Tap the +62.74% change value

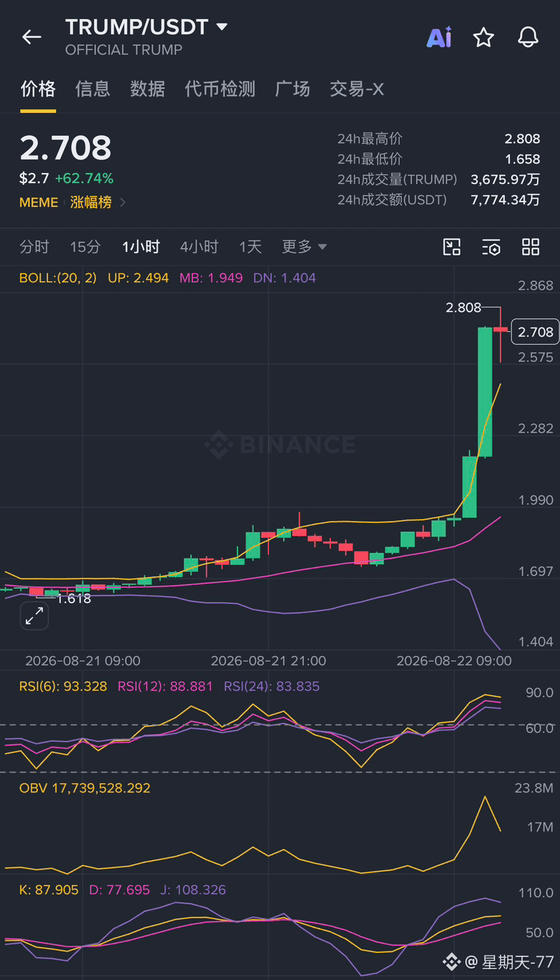pos(84,178)
